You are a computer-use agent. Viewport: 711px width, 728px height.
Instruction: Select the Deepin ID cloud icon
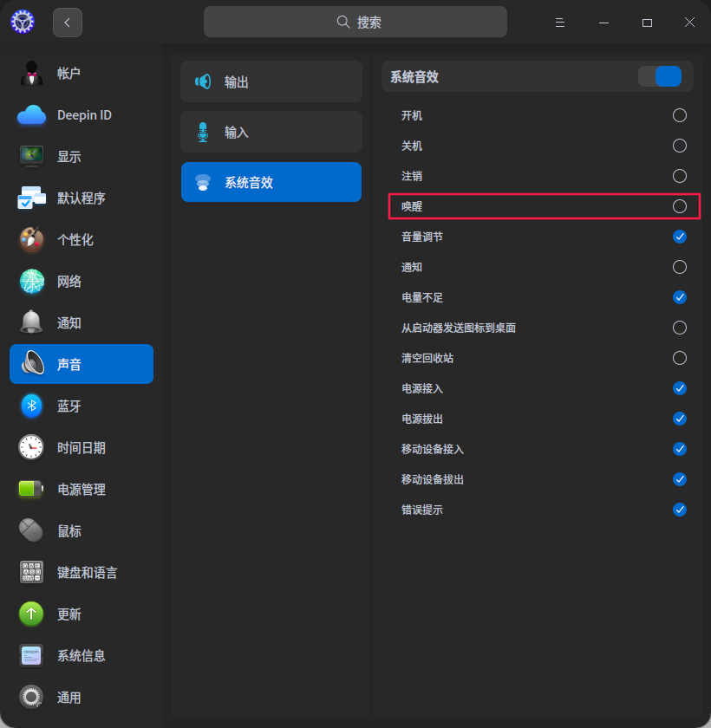(31, 115)
